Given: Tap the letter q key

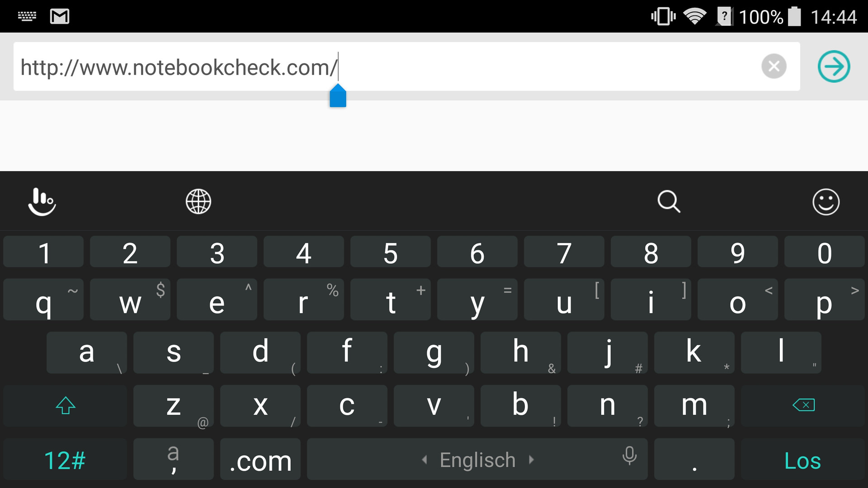Looking at the screenshot, I should tap(43, 300).
